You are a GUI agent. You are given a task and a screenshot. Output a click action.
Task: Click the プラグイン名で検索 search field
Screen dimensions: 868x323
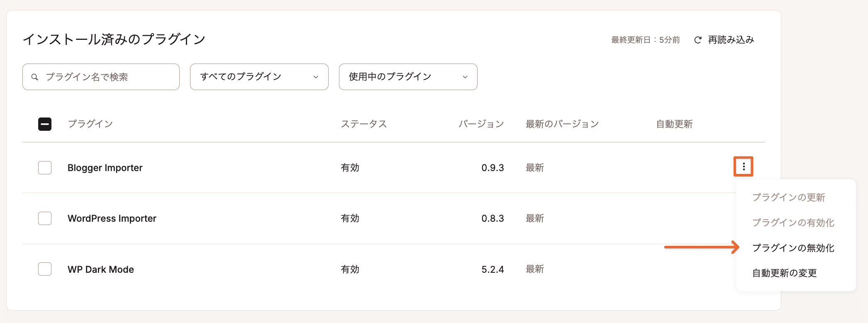tap(101, 76)
